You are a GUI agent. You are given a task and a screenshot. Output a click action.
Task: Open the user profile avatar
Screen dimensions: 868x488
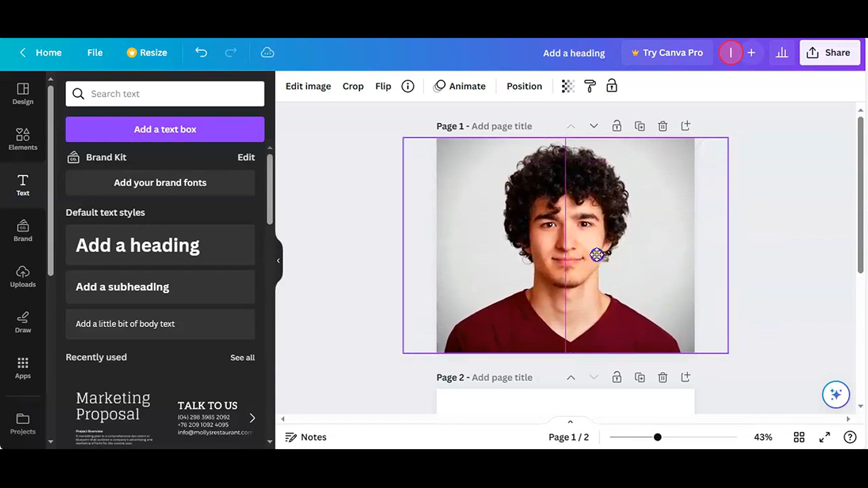(731, 52)
